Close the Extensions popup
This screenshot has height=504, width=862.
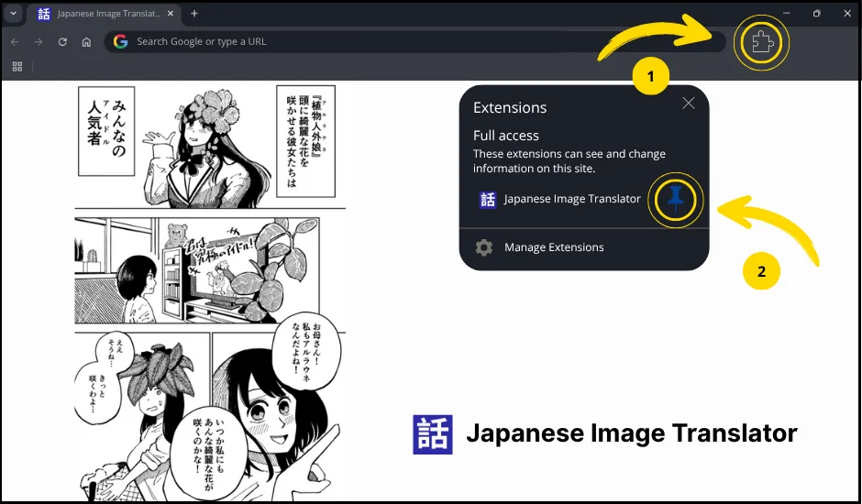tap(689, 104)
